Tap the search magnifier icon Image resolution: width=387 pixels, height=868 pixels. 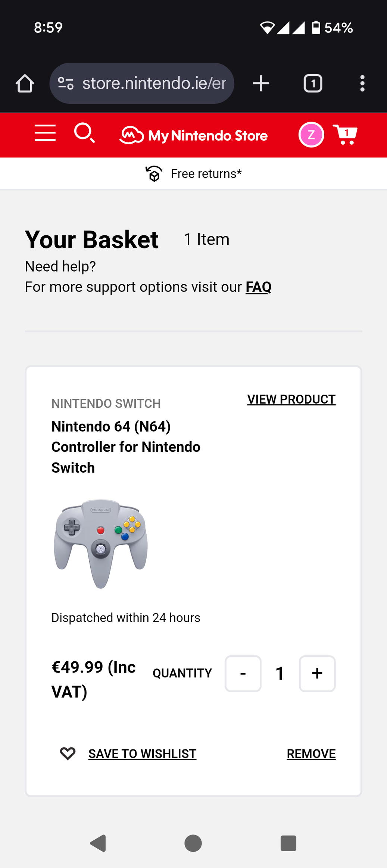point(84,133)
